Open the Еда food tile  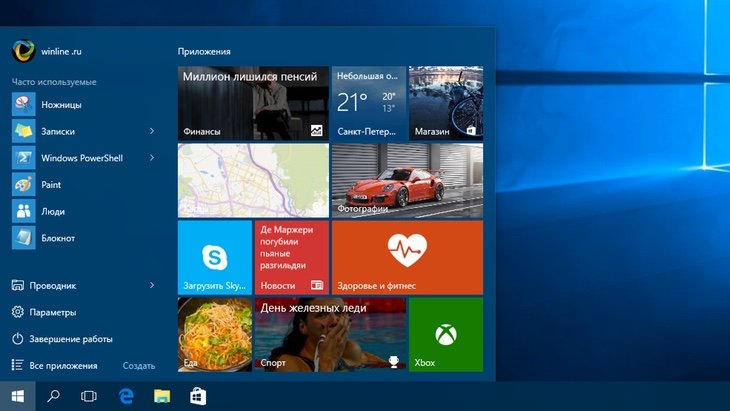[215, 335]
